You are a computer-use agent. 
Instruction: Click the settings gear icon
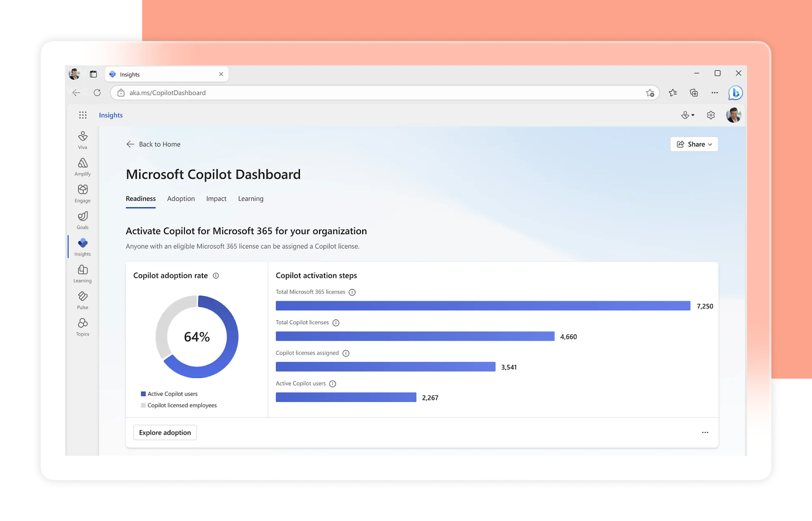tap(710, 115)
